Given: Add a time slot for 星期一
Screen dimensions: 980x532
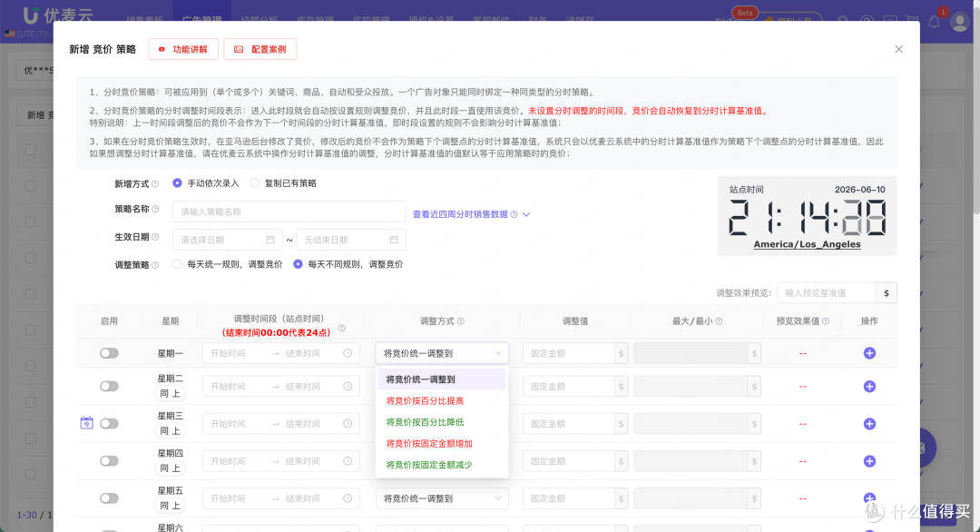Looking at the screenshot, I should (x=869, y=353).
